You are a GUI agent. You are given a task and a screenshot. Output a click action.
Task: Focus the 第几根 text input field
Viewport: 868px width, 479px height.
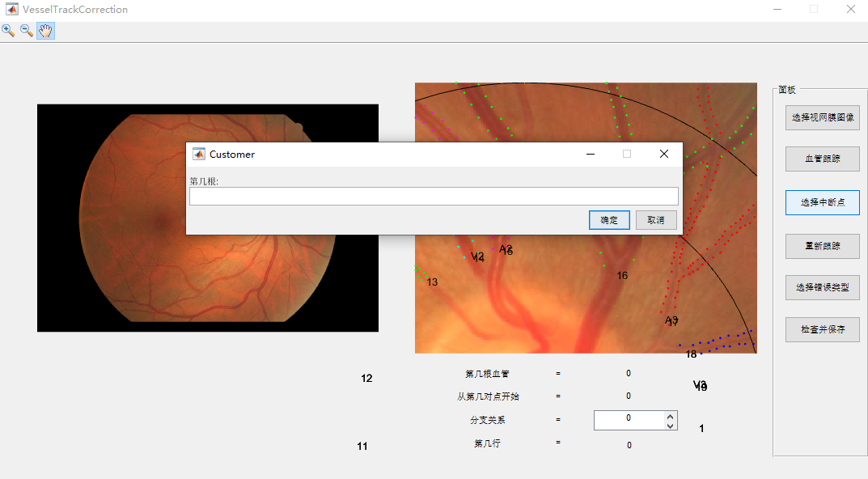click(x=434, y=197)
